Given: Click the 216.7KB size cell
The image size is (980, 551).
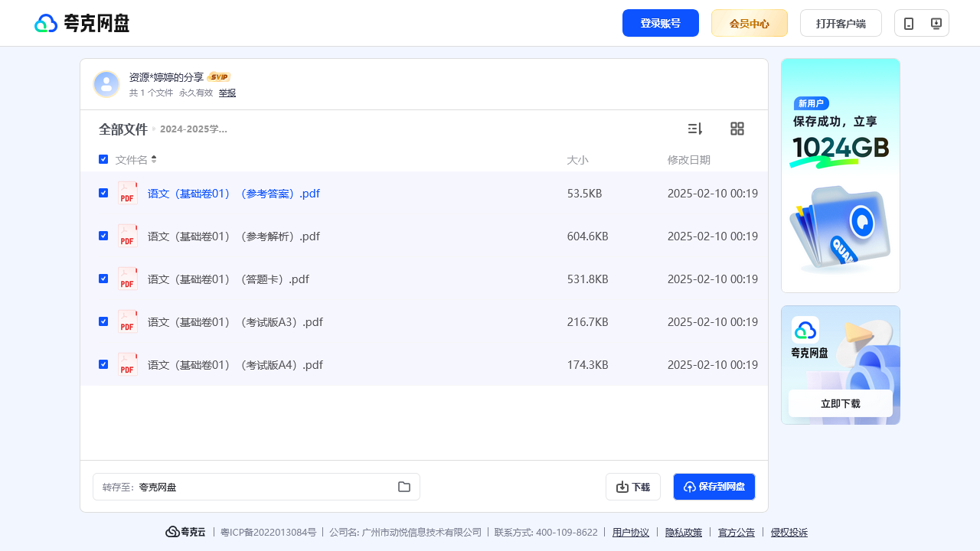Looking at the screenshot, I should point(588,322).
